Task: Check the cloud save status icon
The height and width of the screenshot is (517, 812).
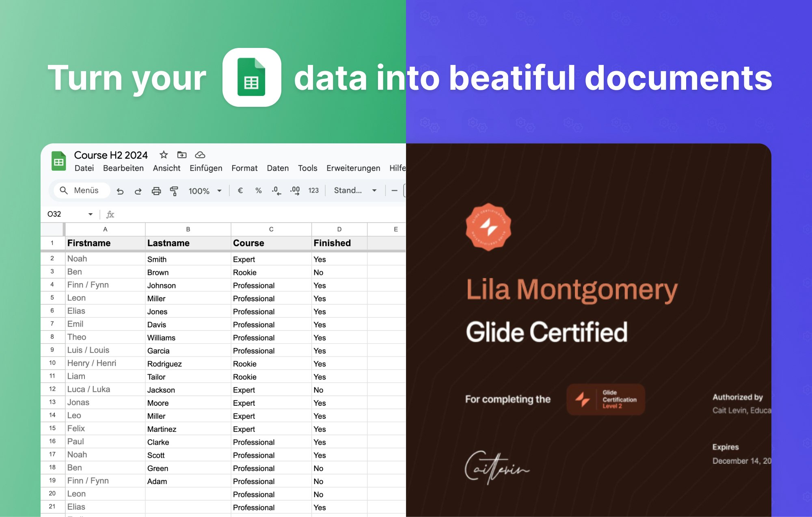Action: click(x=200, y=155)
